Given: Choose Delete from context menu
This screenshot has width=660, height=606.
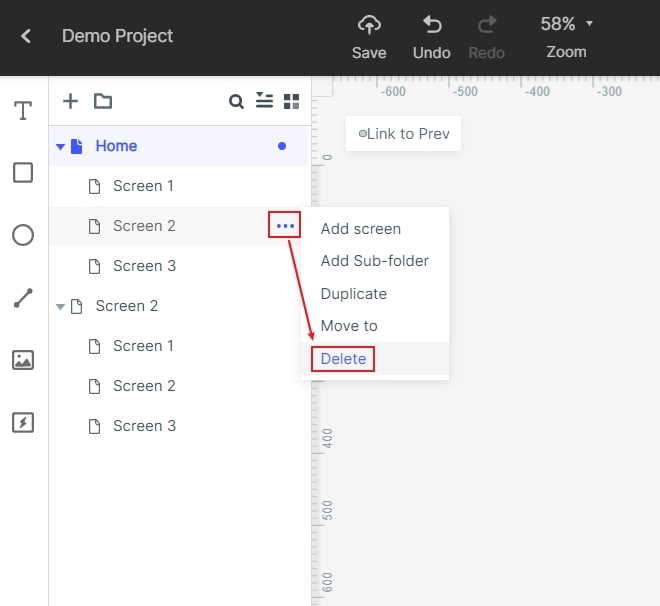Looking at the screenshot, I should [375, 359].
